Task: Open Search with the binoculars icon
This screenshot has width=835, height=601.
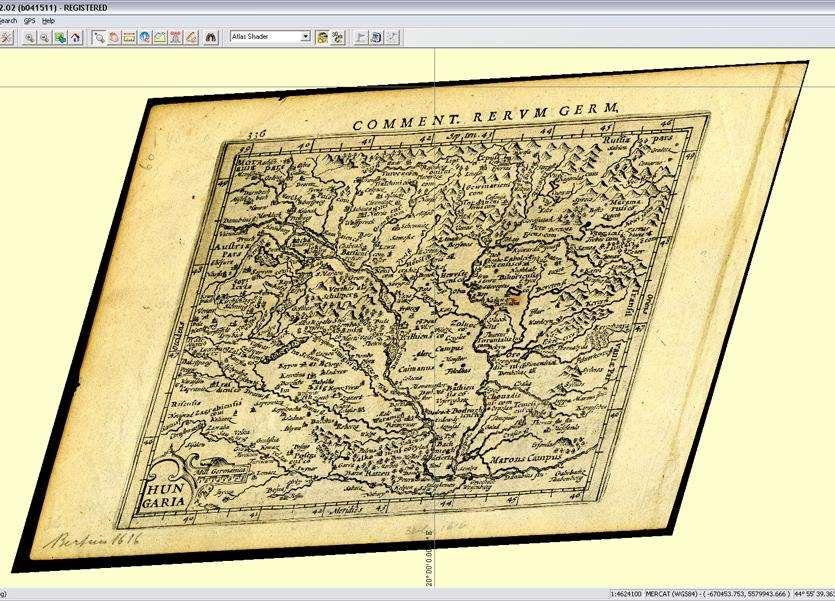Action: (x=211, y=37)
